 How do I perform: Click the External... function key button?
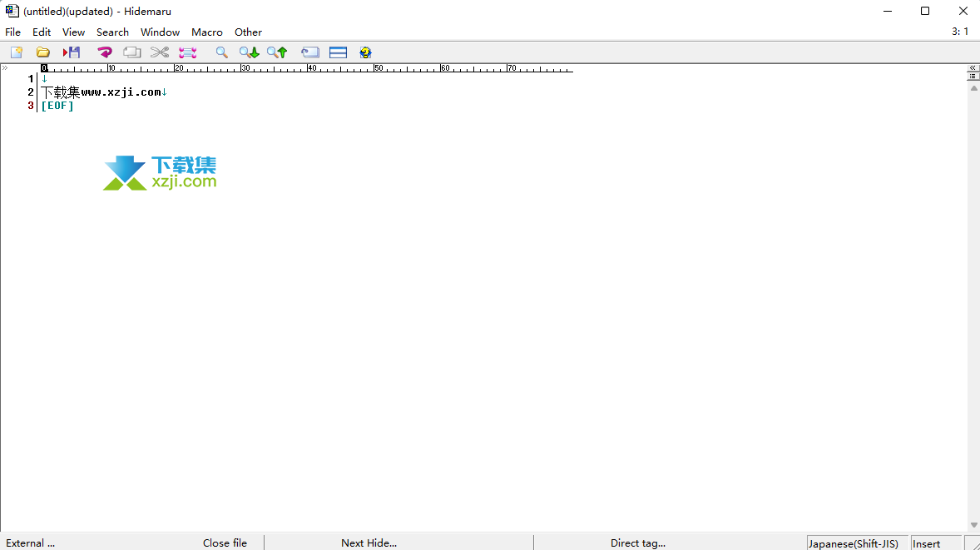[32, 543]
